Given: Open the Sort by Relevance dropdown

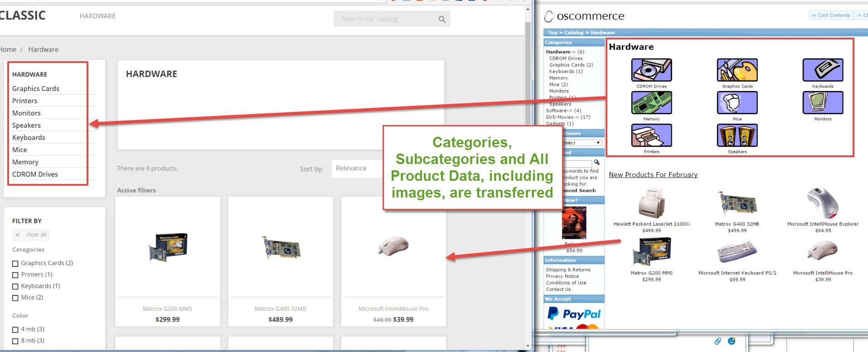Looking at the screenshot, I should tap(358, 169).
